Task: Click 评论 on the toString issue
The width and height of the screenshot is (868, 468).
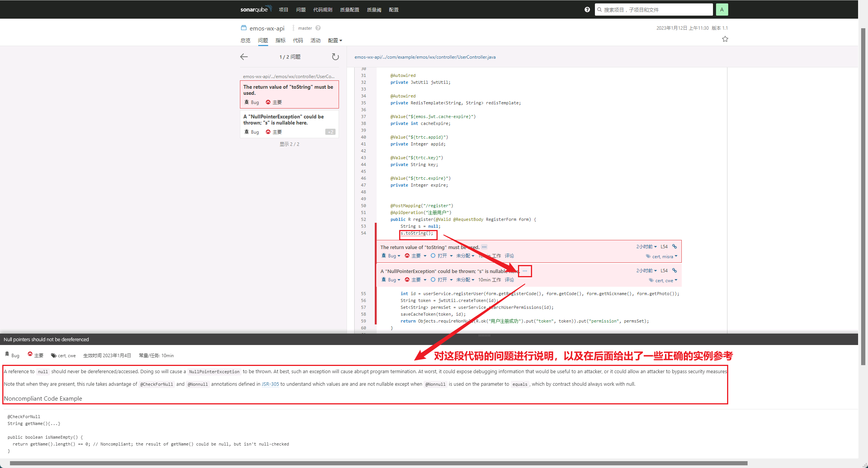Action: [509, 256]
